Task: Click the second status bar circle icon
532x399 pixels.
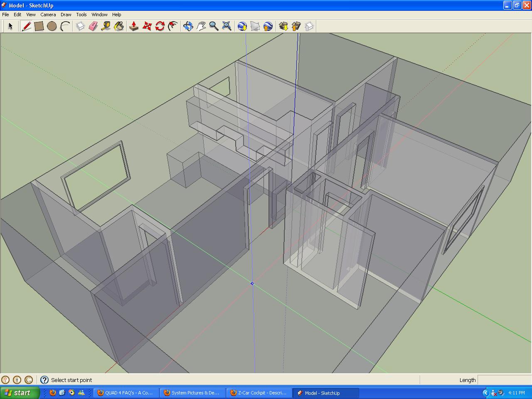Action: pyautogui.click(x=17, y=380)
